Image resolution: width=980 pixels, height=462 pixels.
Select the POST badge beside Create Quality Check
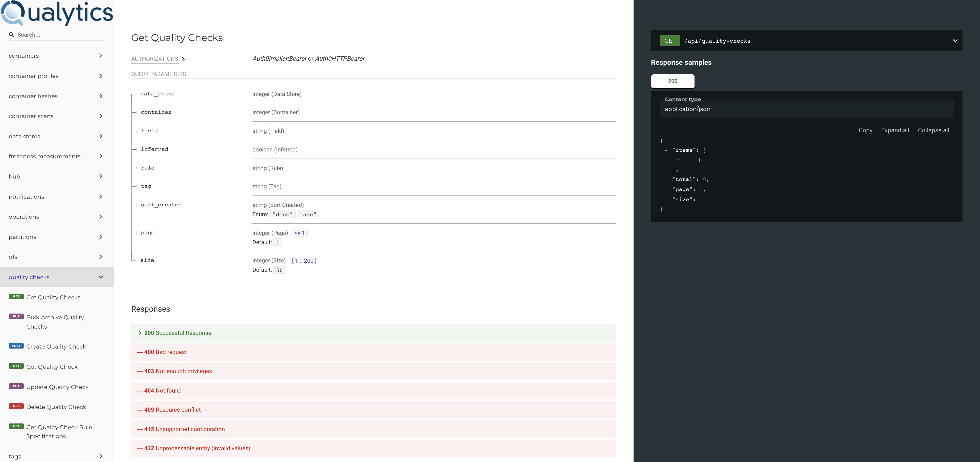click(x=16, y=346)
